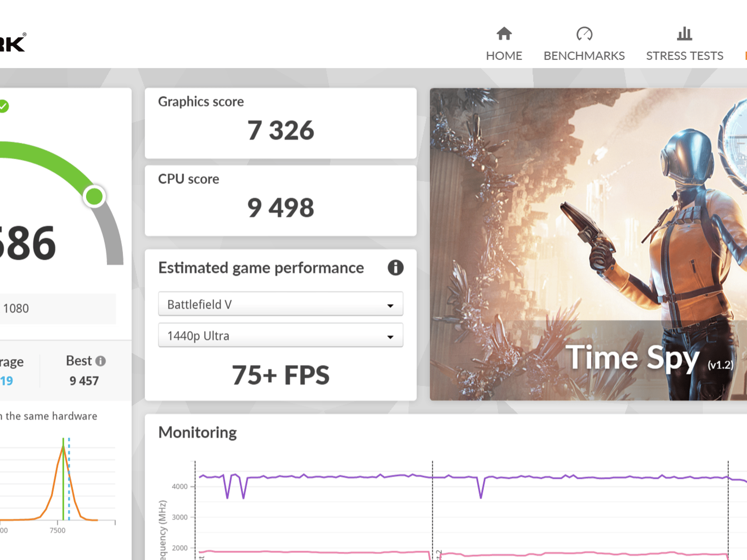747x560 pixels.
Task: Click the Time Spy benchmark image
Action: (588, 244)
